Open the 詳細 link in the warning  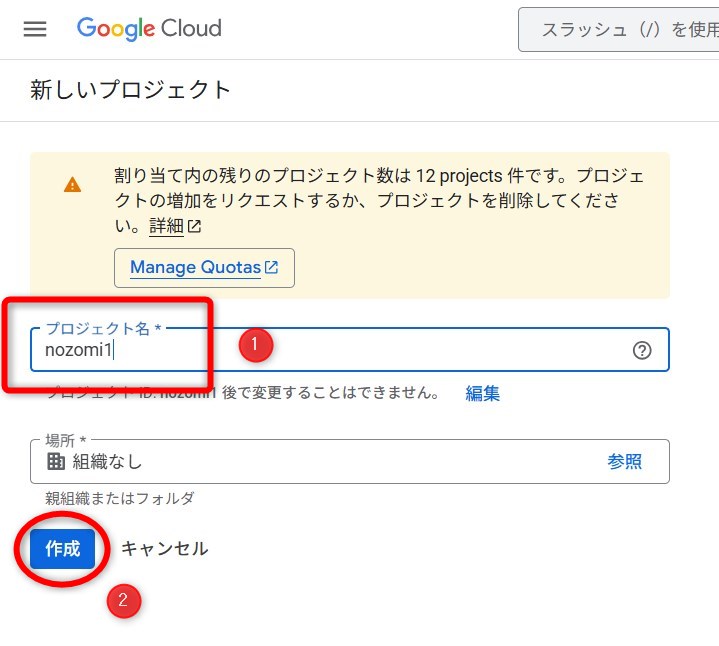click(166, 227)
